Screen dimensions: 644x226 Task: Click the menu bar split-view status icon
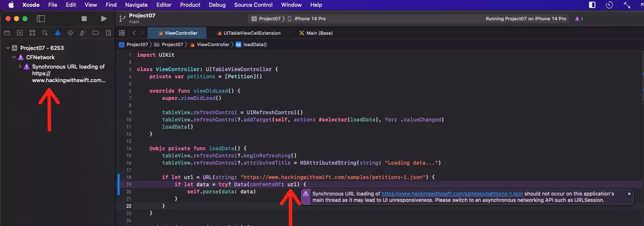coord(592,5)
